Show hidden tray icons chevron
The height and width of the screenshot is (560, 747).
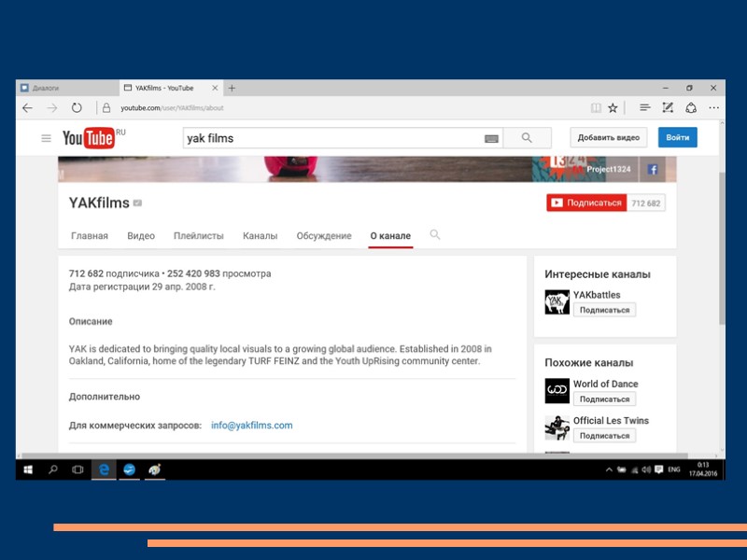click(609, 470)
